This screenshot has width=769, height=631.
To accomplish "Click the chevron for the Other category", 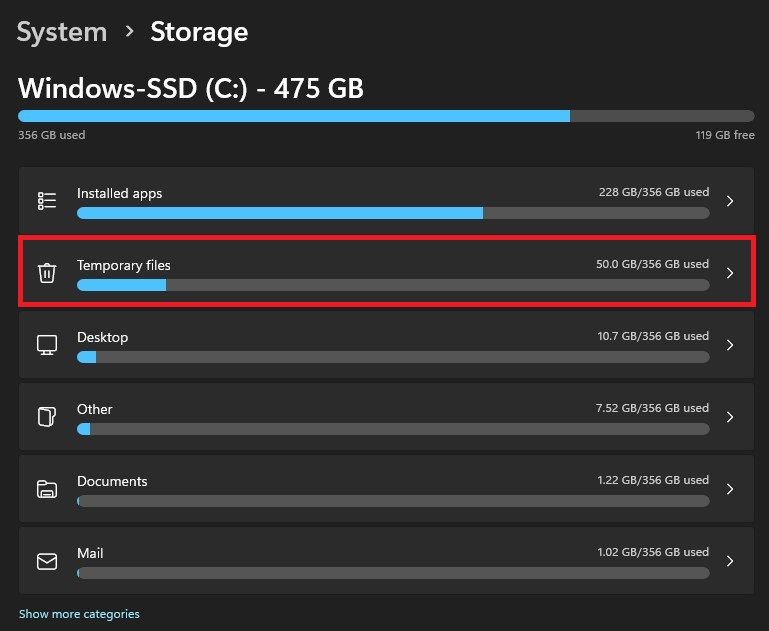I will coord(730,417).
